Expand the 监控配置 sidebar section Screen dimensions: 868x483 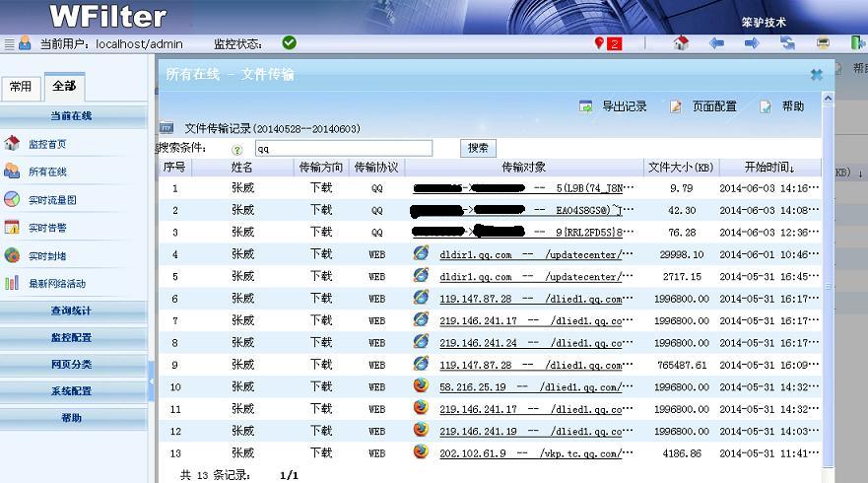coord(71,337)
